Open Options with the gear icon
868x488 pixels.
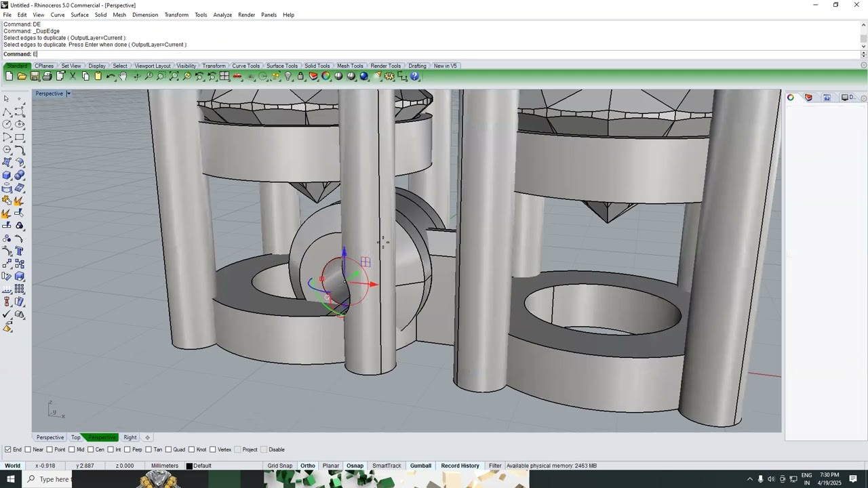click(x=389, y=77)
